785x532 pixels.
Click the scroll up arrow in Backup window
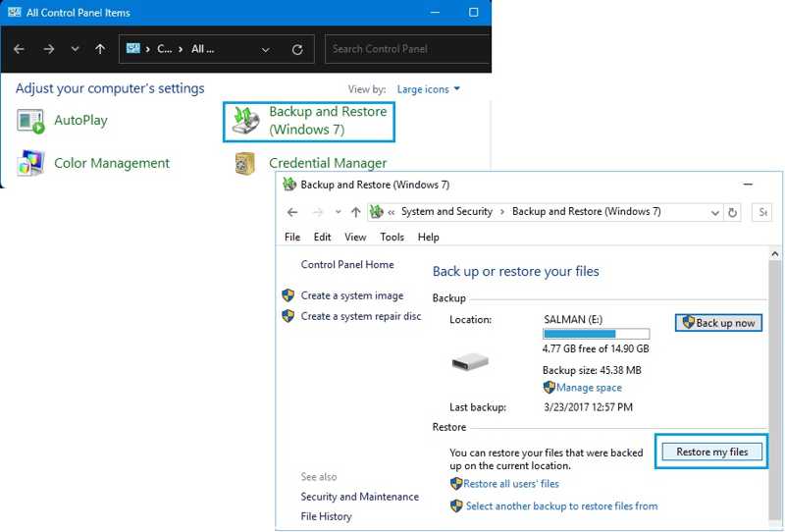click(775, 254)
